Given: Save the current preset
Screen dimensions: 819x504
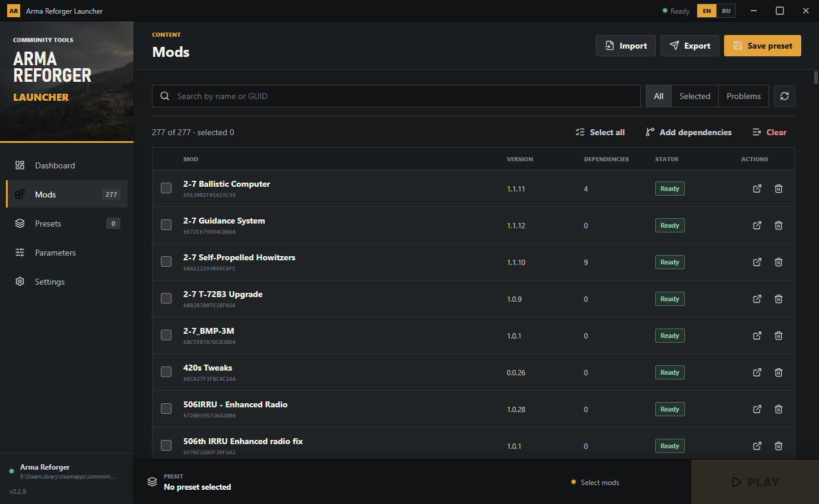Looking at the screenshot, I should pos(763,46).
